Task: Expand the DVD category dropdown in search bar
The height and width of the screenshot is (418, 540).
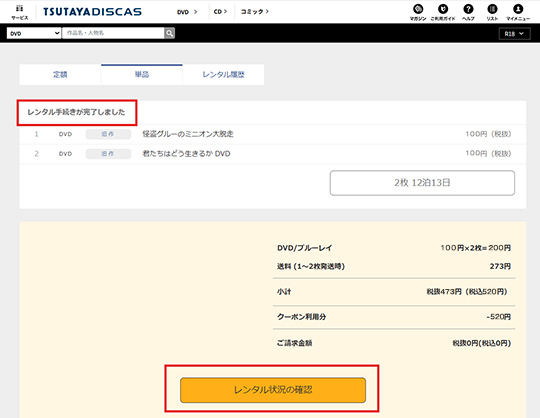Action: tap(34, 33)
